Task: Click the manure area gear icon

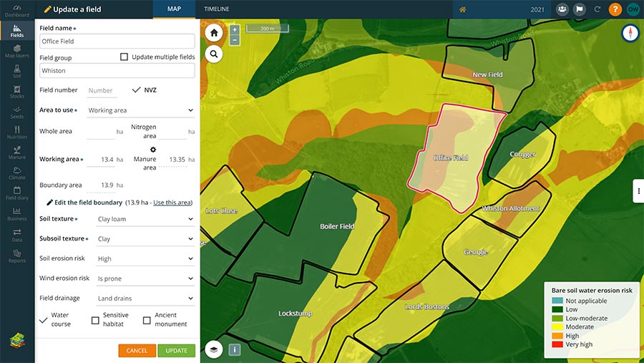Action: [152, 150]
